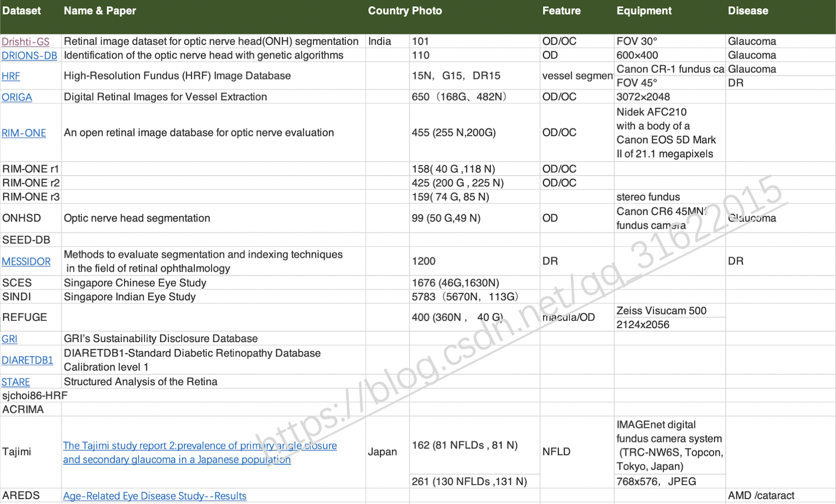Select the cell 158( 40 G ,118 N)
The height and width of the screenshot is (504, 836).
point(474,169)
